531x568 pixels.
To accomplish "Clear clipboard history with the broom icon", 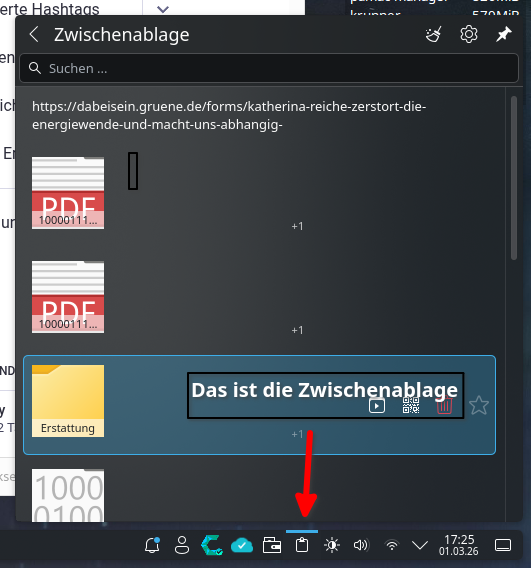I will [x=433, y=35].
